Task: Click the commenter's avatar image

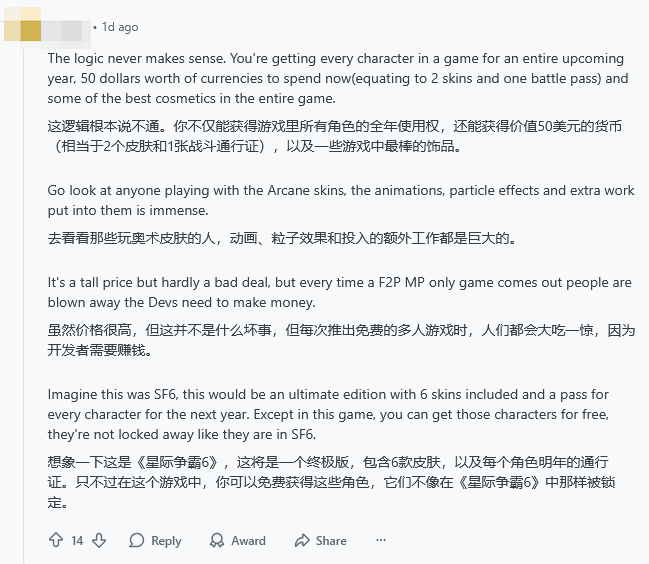Action: [22, 27]
